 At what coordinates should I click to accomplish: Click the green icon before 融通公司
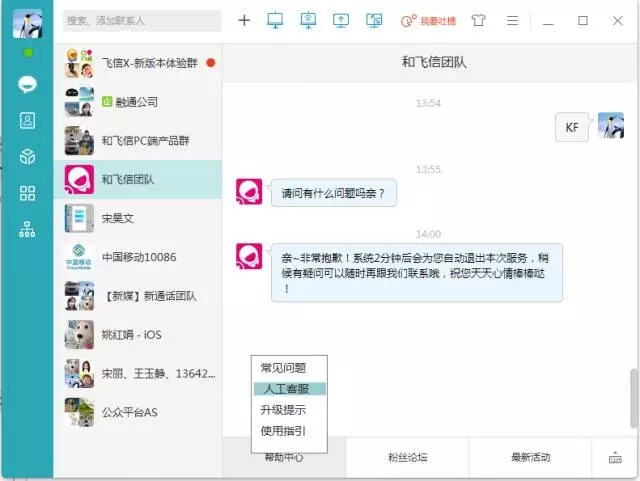(107, 101)
